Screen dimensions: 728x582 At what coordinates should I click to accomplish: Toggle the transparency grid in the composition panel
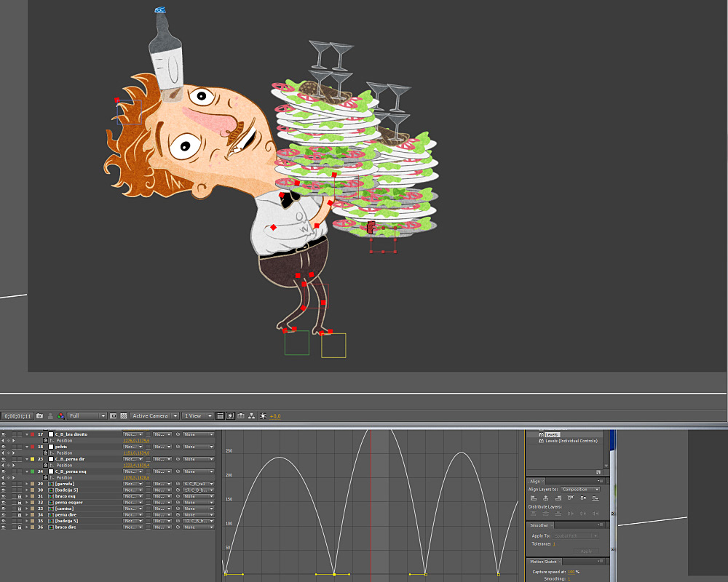pos(123,415)
